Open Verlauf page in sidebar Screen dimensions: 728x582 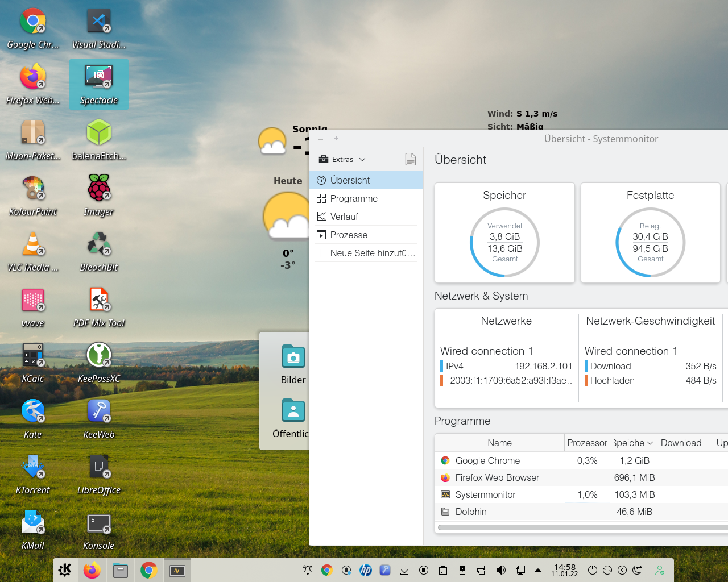366,217
